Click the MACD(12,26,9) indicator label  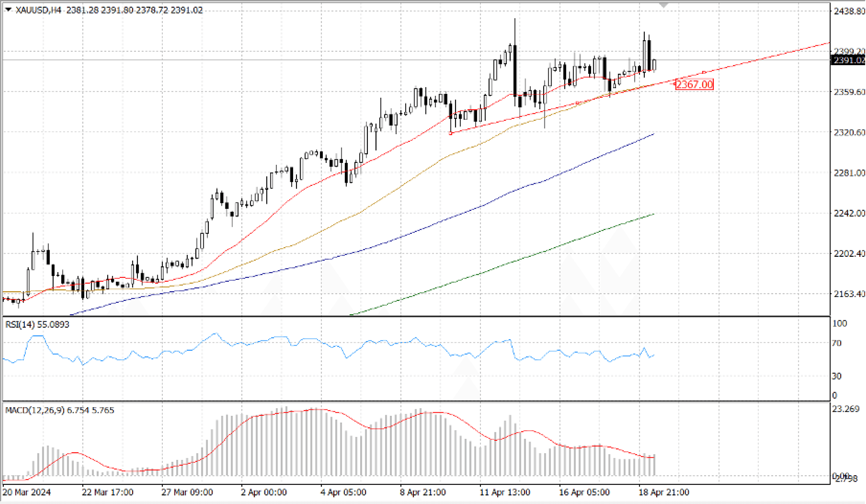(x=34, y=410)
